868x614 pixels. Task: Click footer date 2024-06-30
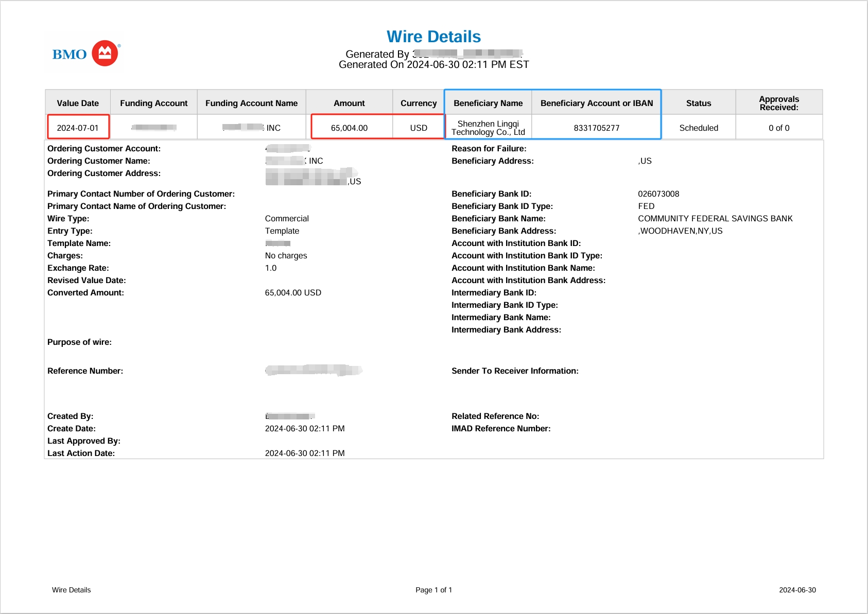797,590
